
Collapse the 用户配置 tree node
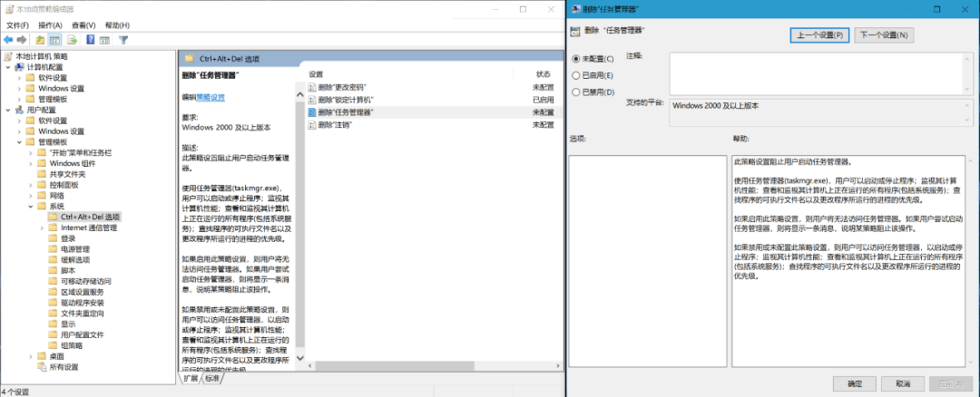point(7,110)
